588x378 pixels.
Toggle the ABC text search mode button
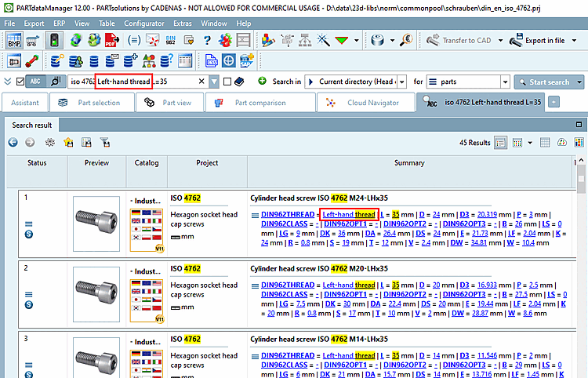37,82
